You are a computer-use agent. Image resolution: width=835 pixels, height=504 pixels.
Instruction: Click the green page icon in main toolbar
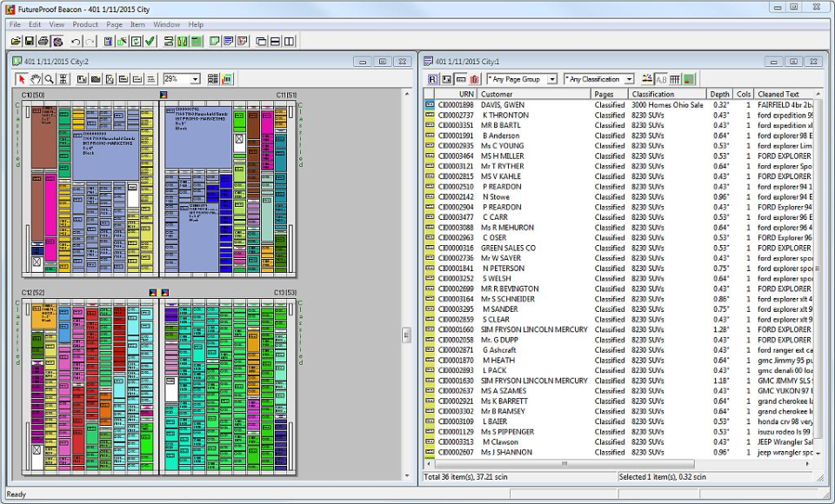215,41
